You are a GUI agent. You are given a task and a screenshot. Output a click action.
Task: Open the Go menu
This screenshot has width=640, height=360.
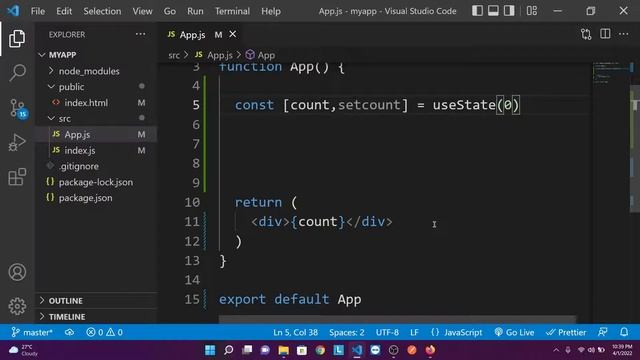pyautogui.click(x=170, y=11)
